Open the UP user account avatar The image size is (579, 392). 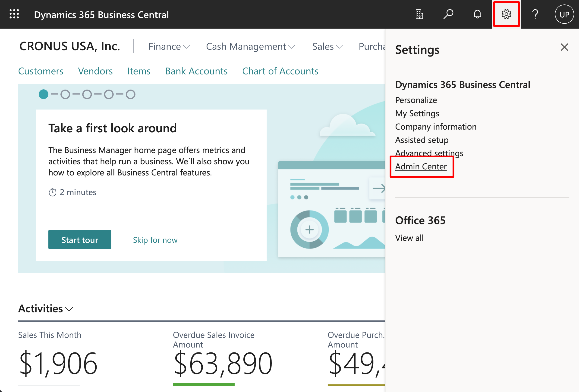click(564, 14)
